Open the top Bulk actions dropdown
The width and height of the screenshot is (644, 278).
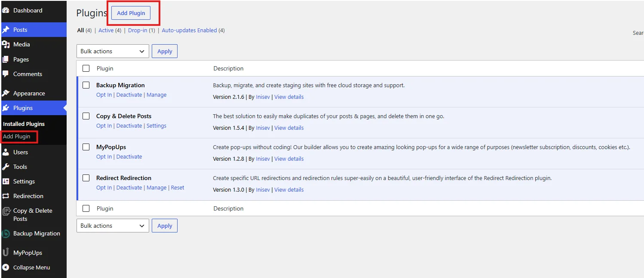113,51
